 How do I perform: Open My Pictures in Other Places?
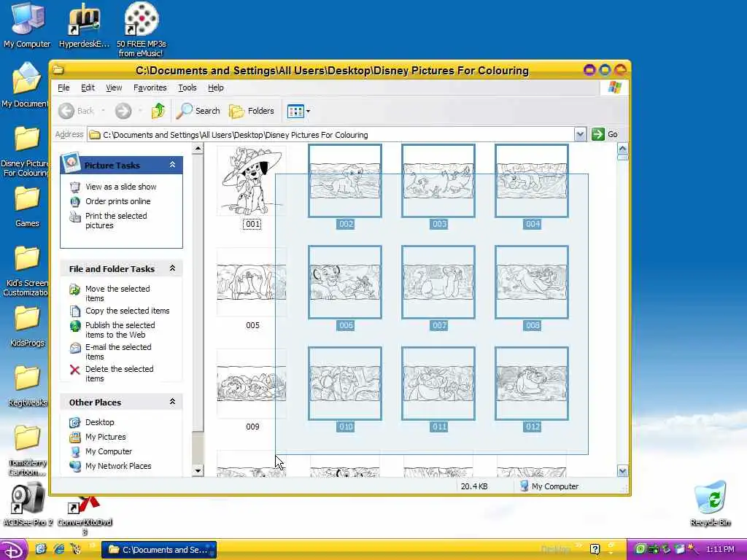coord(106,437)
